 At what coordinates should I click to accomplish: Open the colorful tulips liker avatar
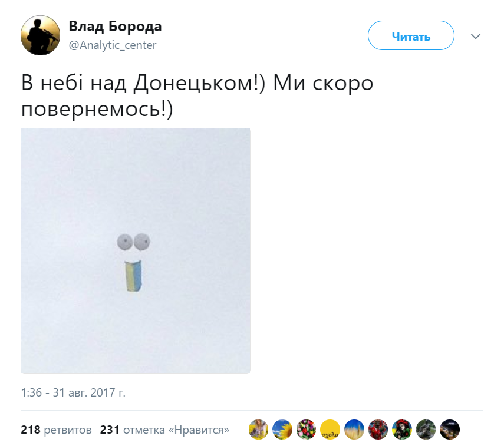306,430
